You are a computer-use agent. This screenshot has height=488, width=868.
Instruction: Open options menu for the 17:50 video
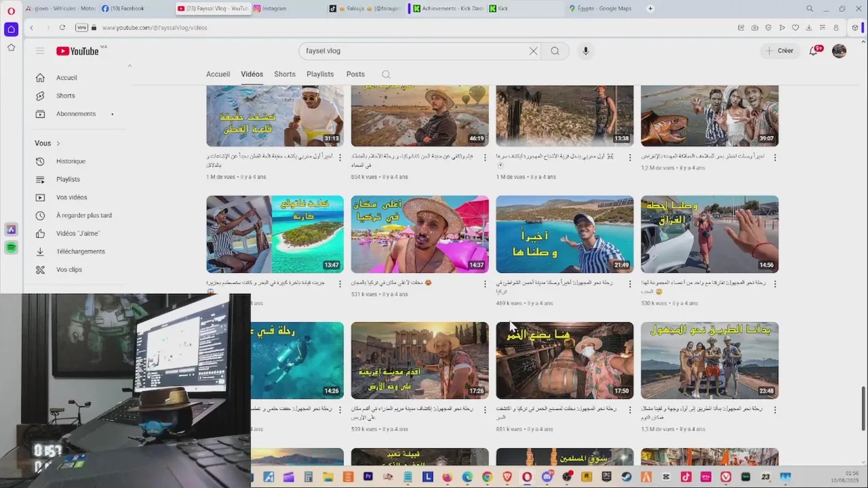pos(629,409)
